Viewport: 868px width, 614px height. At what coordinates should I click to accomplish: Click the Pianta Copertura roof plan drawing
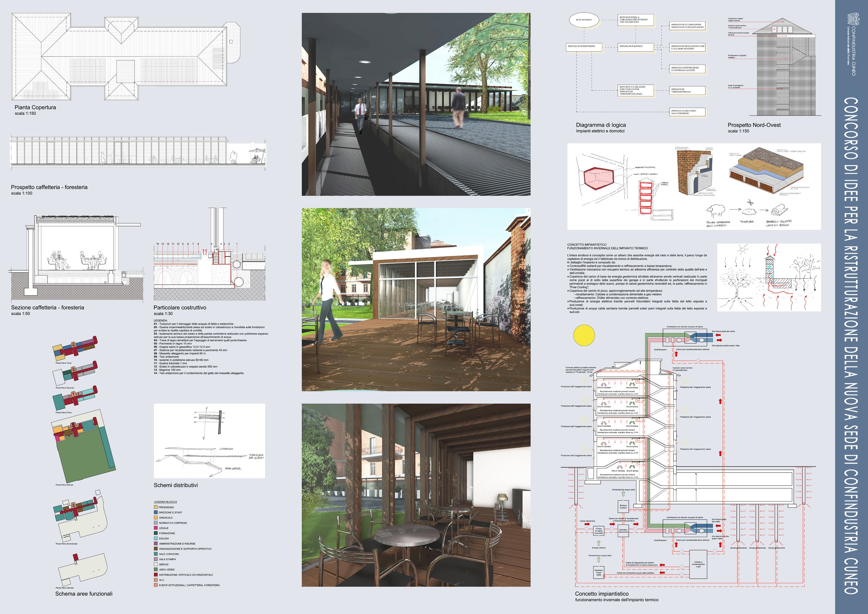[x=126, y=57]
